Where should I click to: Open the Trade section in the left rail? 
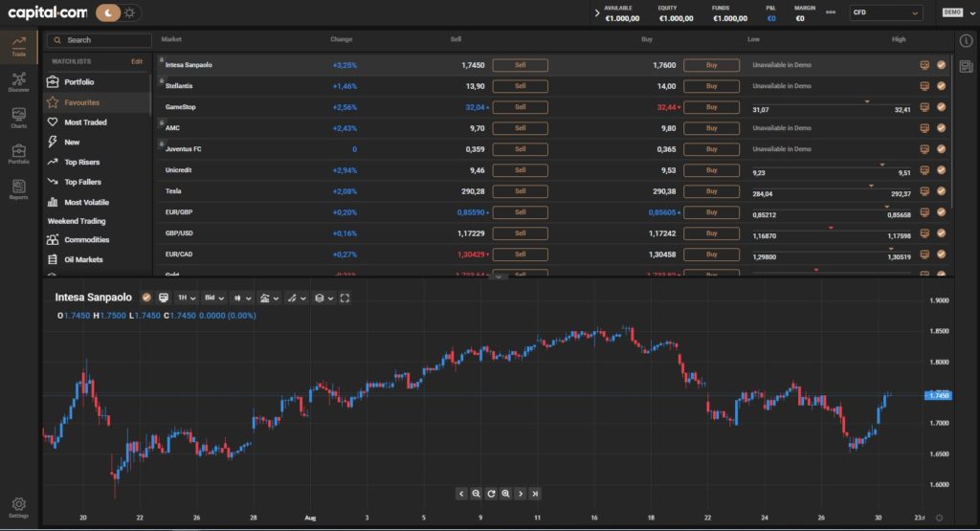pyautogui.click(x=19, y=46)
